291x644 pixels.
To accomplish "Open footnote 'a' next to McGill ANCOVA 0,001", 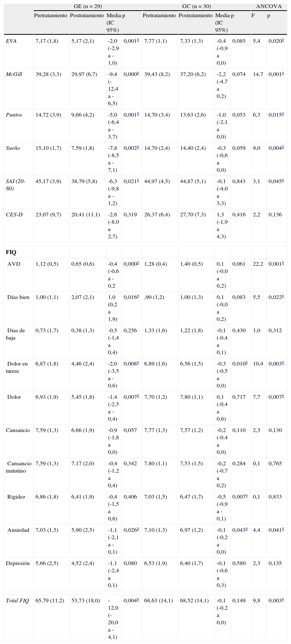I will (x=283, y=73).
